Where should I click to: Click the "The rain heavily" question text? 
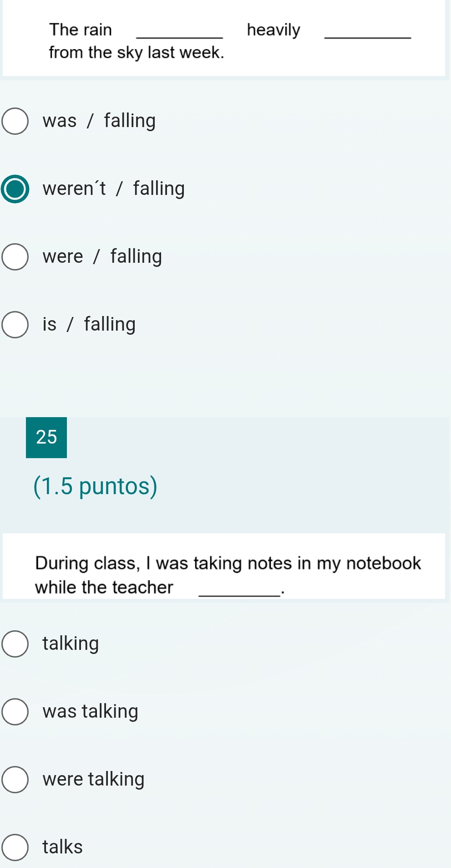tap(230, 41)
